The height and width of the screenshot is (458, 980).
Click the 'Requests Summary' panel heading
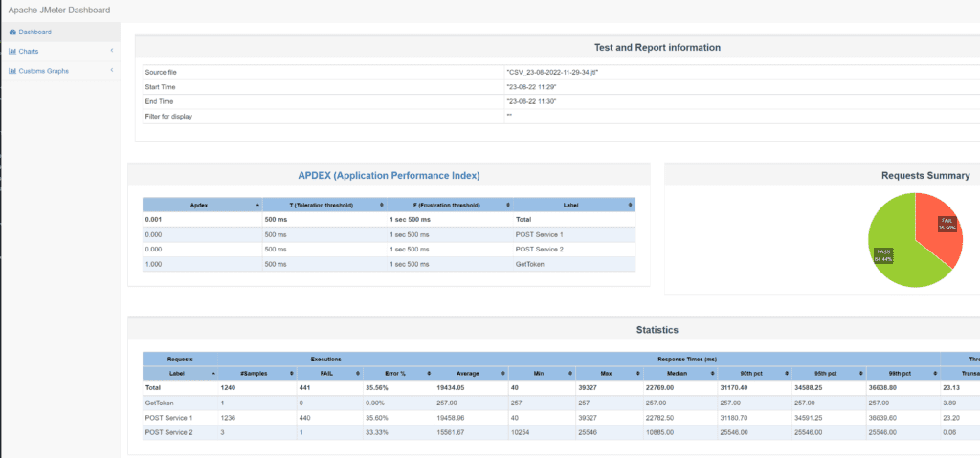point(925,176)
